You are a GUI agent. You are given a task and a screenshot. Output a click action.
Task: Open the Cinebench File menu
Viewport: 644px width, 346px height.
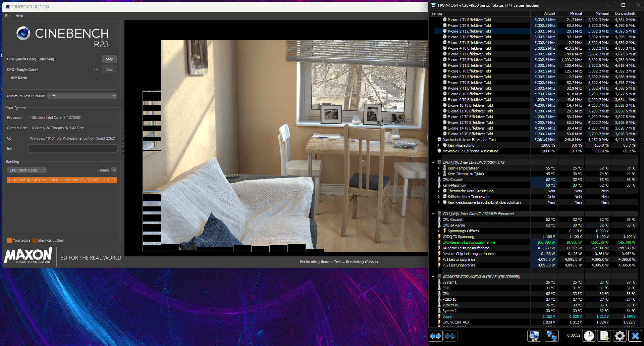coord(8,16)
